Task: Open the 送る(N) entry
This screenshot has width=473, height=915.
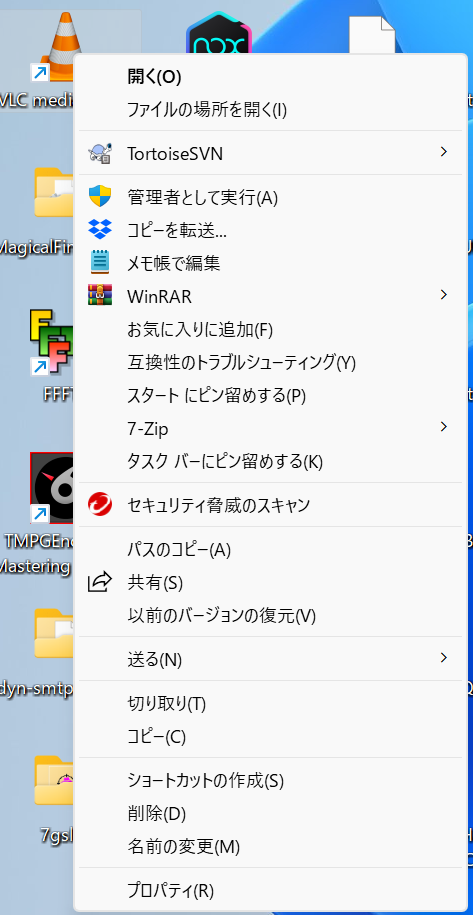Action: (x=273, y=659)
